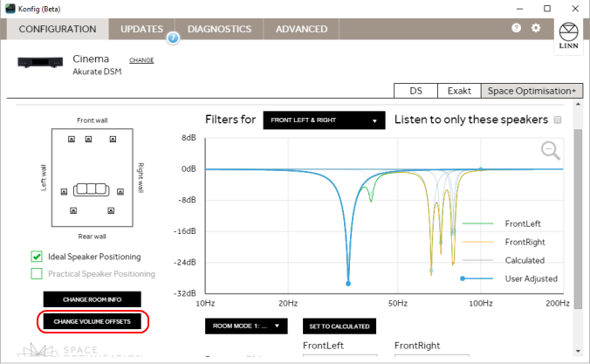
Task: Click the zoom out magnifier on graph
Action: 551,150
